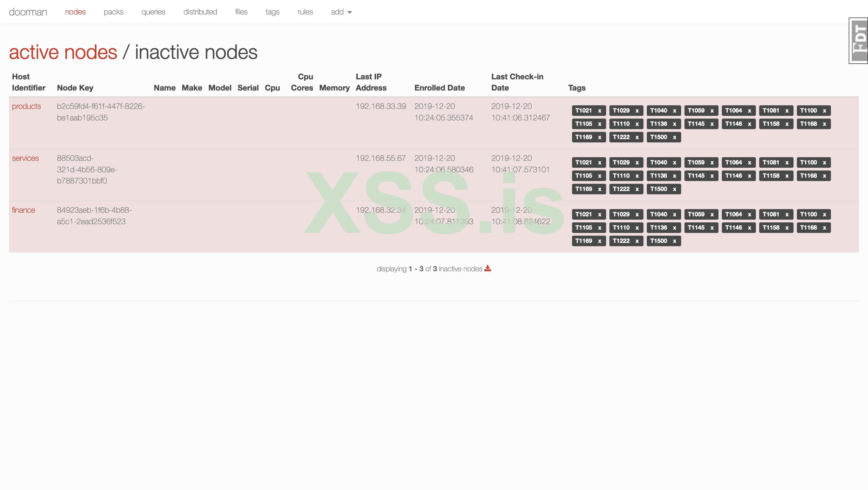Open the products host details
The image size is (868, 490).
[x=26, y=106]
